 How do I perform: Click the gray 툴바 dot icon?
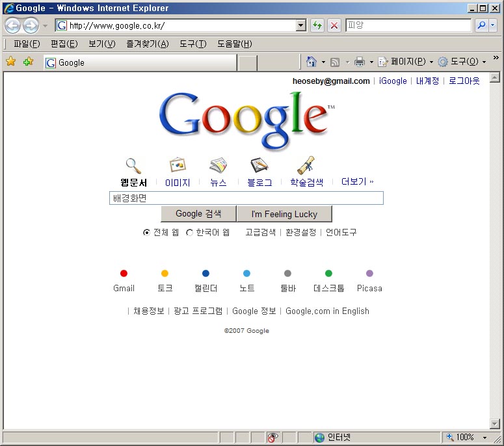click(x=287, y=274)
